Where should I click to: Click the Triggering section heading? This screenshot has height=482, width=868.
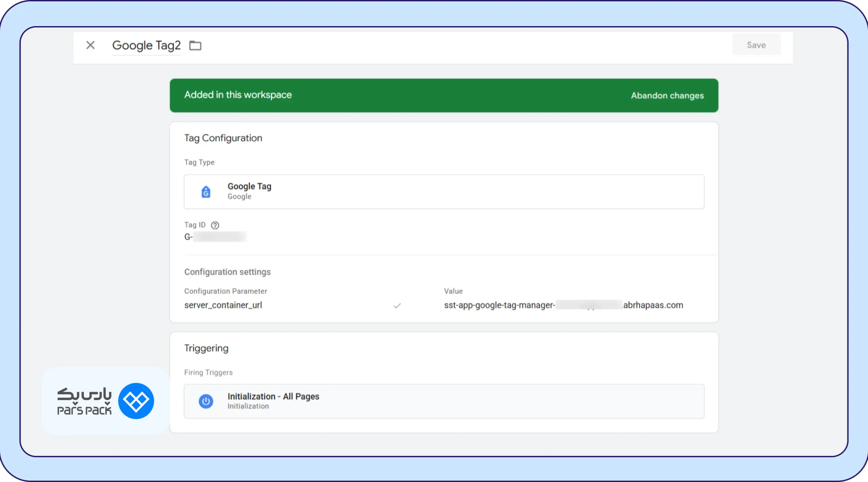[206, 348]
